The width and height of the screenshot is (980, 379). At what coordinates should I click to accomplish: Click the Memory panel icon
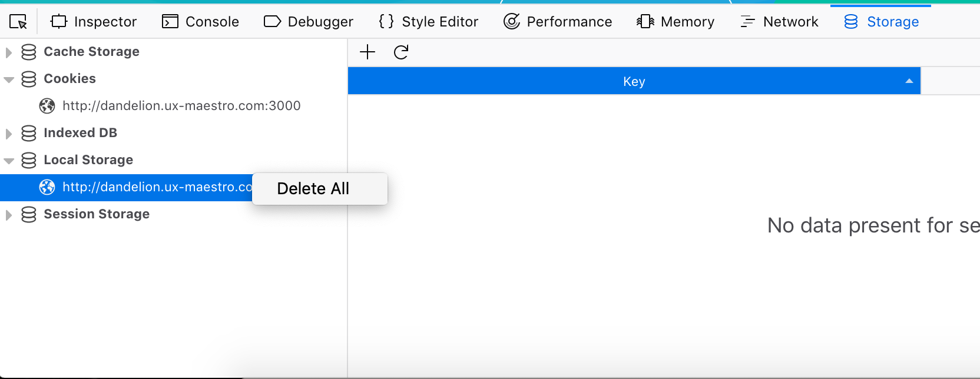(x=644, y=21)
